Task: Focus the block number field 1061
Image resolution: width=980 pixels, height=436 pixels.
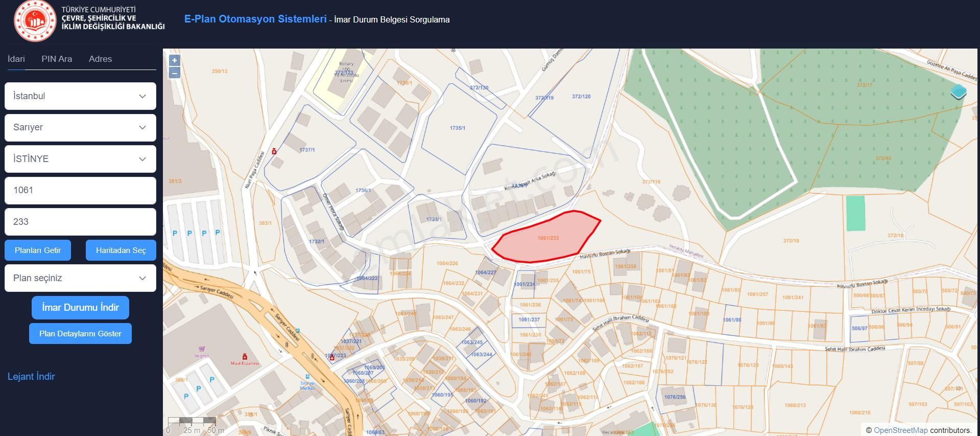Action: click(80, 190)
